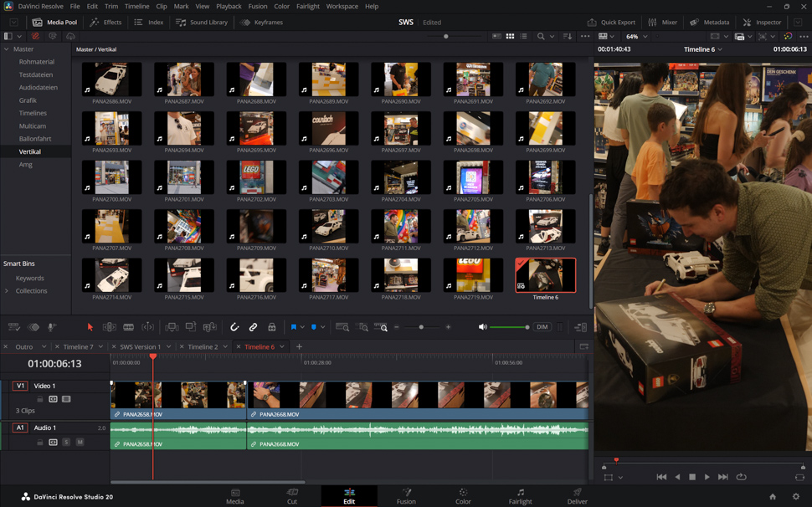Open the Fusion menu in menu bar
The height and width of the screenshot is (507, 812).
click(258, 6)
